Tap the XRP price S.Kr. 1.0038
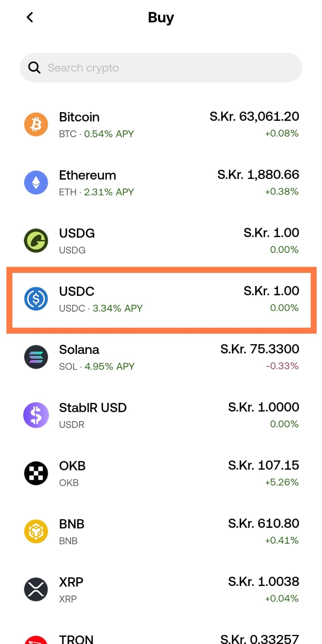The height and width of the screenshot is (644, 322). tap(264, 581)
